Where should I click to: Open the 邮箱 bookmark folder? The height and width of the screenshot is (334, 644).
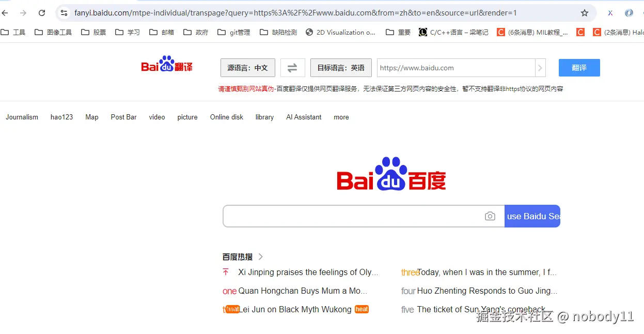[162, 32]
